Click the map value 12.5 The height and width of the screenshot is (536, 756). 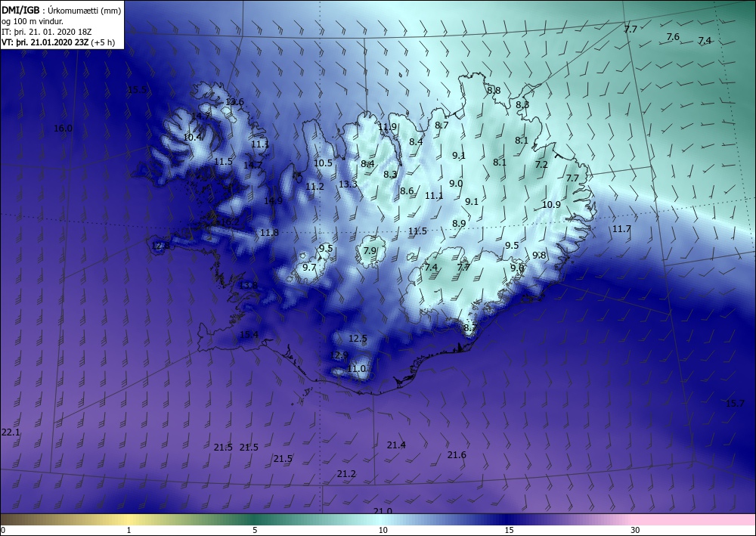tap(358, 339)
